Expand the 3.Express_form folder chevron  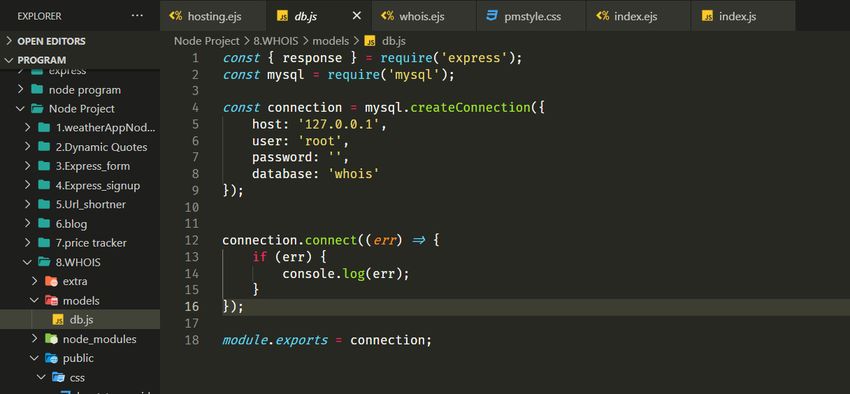28,166
